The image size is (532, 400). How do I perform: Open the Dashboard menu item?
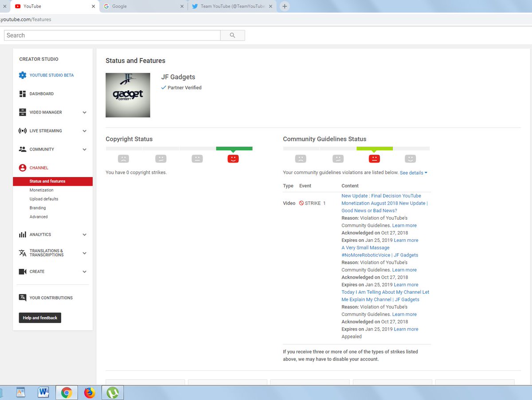(x=42, y=94)
